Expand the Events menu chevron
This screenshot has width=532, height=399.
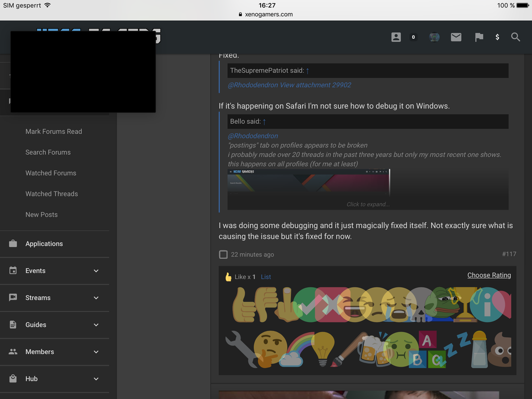coord(96,271)
